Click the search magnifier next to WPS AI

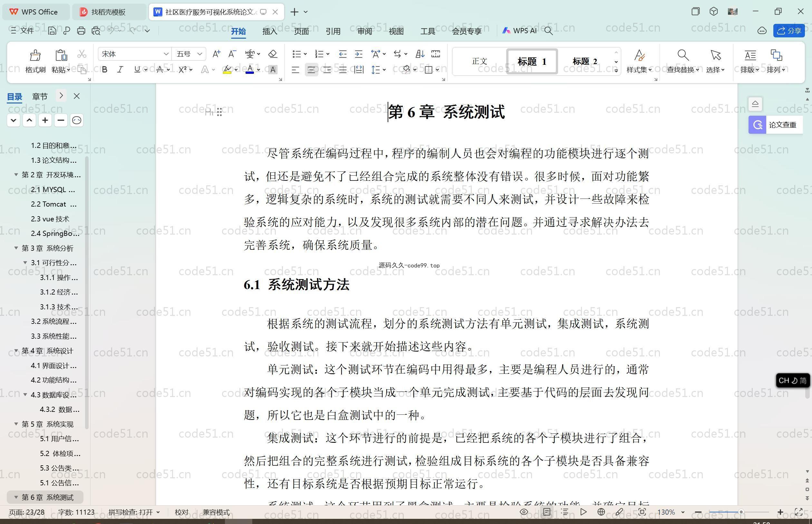coord(548,31)
